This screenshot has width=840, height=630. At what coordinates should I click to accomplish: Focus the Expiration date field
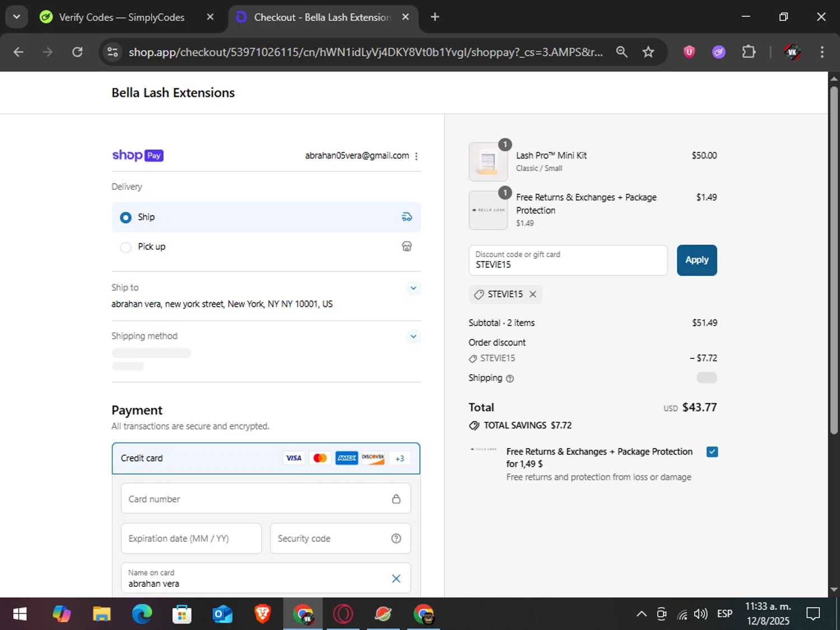[x=192, y=538]
